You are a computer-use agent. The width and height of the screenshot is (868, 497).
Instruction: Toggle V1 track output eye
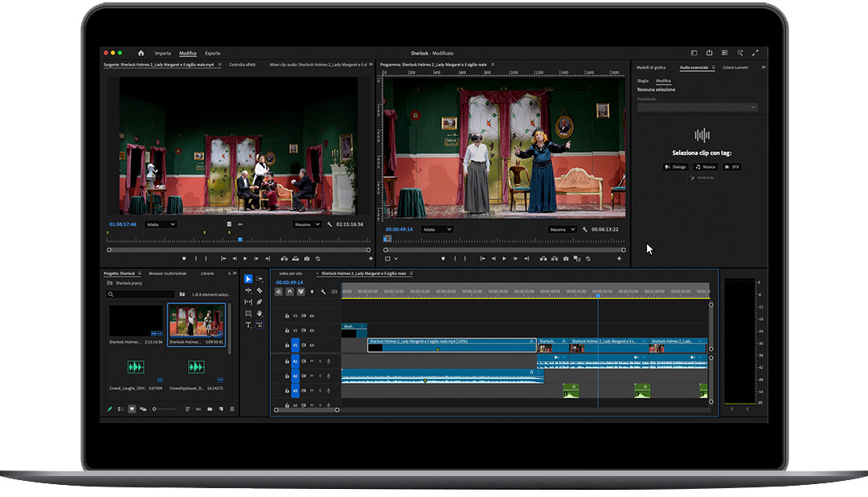click(x=312, y=345)
